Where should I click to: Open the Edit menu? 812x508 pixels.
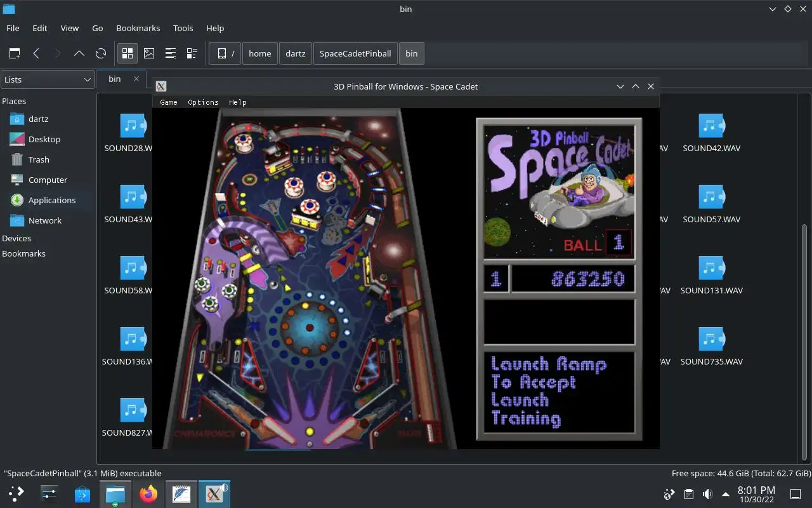[x=40, y=28]
